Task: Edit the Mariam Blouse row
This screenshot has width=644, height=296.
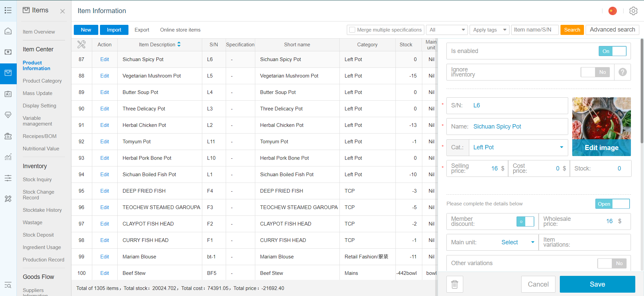Action: (105, 257)
